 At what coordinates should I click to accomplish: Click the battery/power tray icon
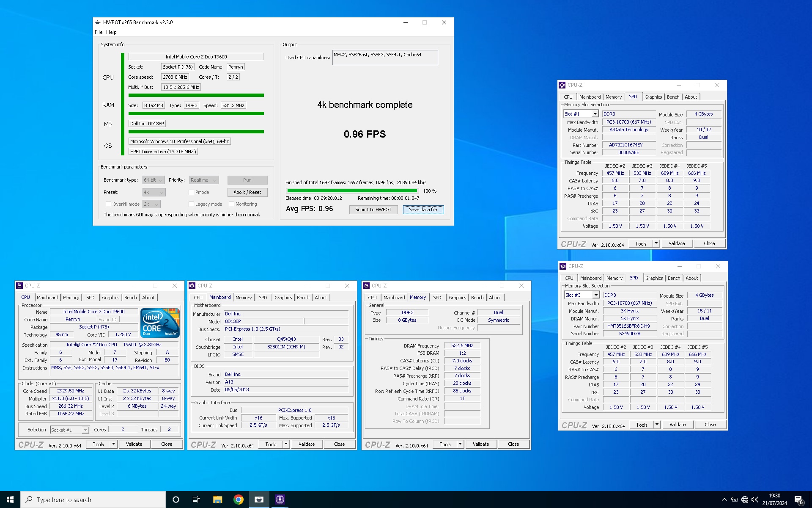[735, 500]
